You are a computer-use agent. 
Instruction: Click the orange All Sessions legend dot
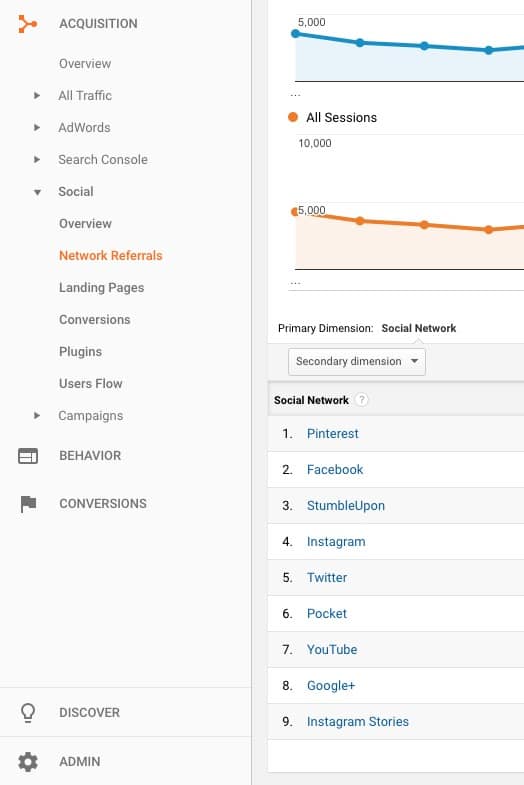click(293, 117)
